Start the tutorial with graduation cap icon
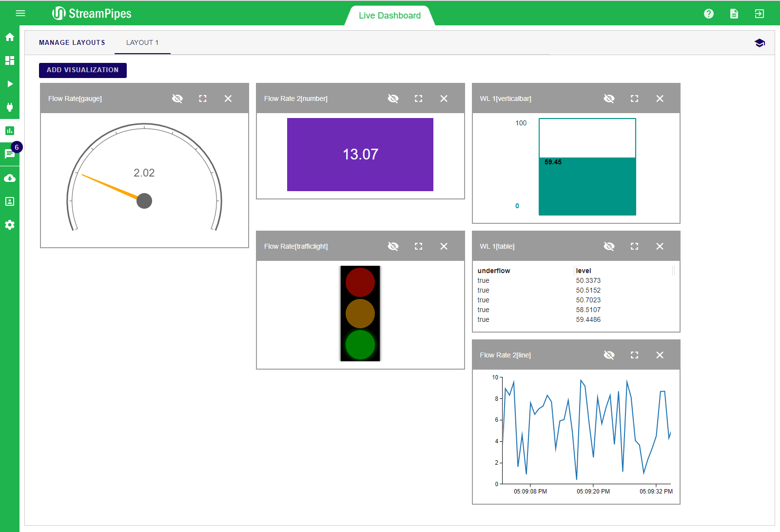 (x=760, y=43)
